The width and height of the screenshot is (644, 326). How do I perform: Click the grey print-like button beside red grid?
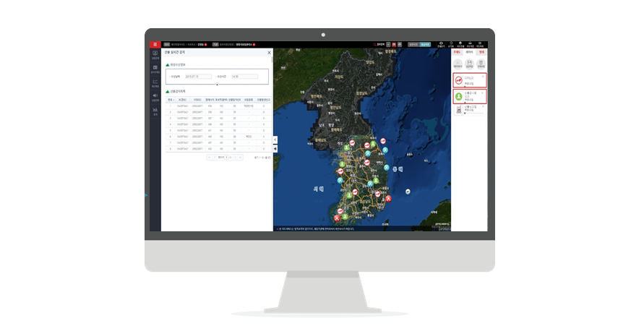click(400, 44)
